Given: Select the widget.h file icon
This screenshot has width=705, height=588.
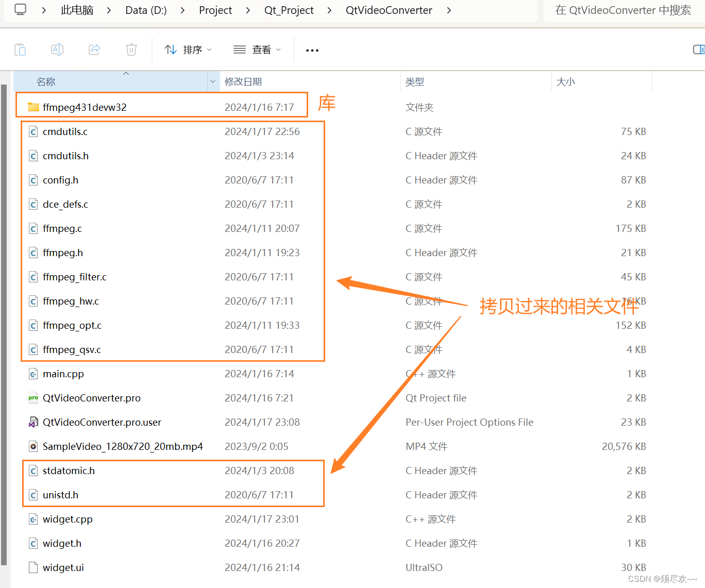Looking at the screenshot, I should click(33, 543).
